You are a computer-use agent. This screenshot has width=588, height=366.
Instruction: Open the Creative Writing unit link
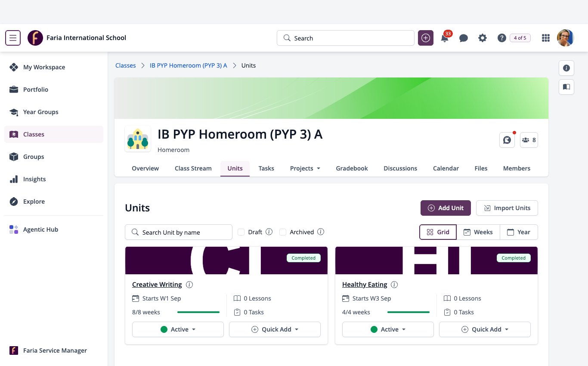[157, 285]
